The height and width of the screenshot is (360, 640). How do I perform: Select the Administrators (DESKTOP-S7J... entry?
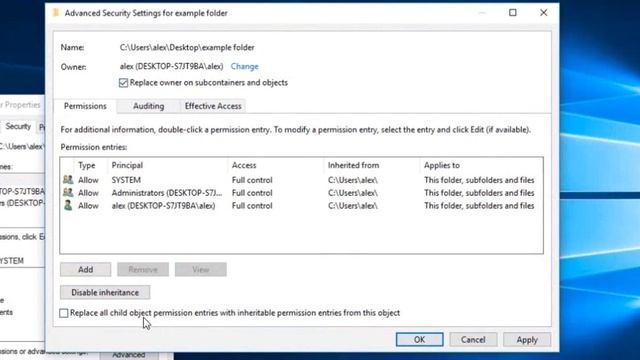[x=167, y=193]
